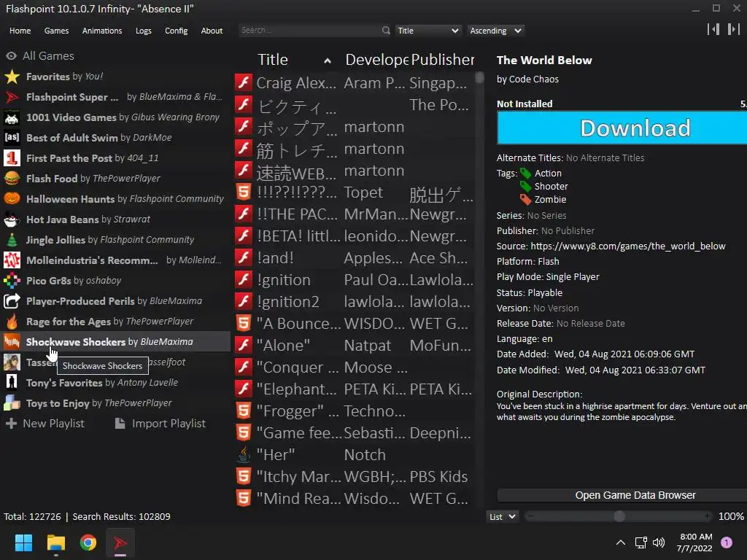Viewport: 747px width, 560px height.
Task: Click Open Game Data Browser button
Action: pos(622,495)
